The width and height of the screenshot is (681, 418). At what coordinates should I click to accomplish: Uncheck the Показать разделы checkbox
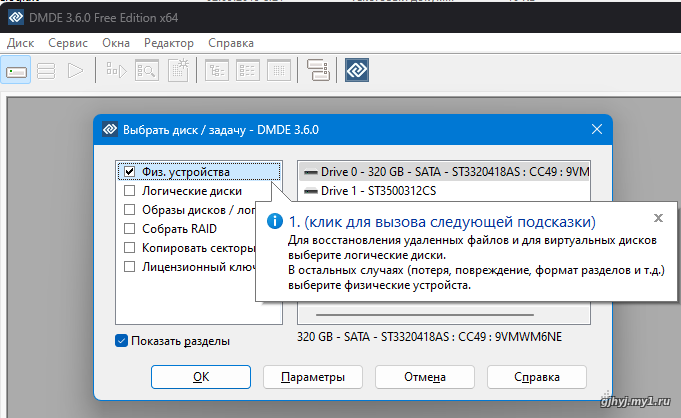122,341
